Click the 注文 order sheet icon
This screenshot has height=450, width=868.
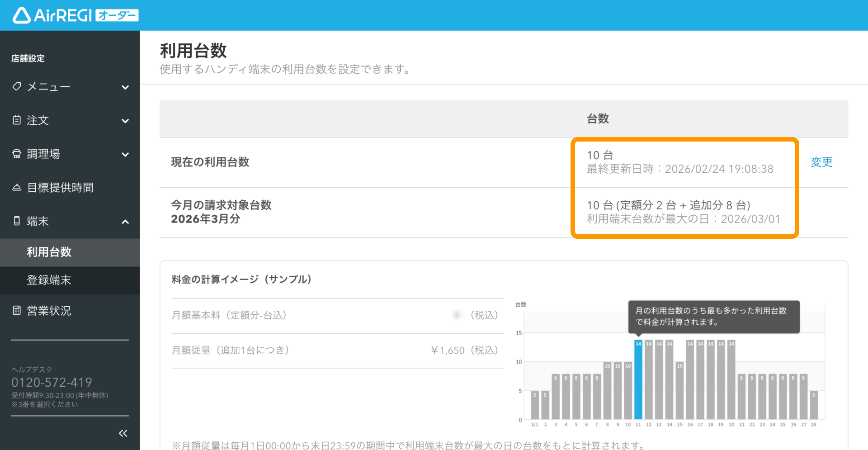pos(17,120)
